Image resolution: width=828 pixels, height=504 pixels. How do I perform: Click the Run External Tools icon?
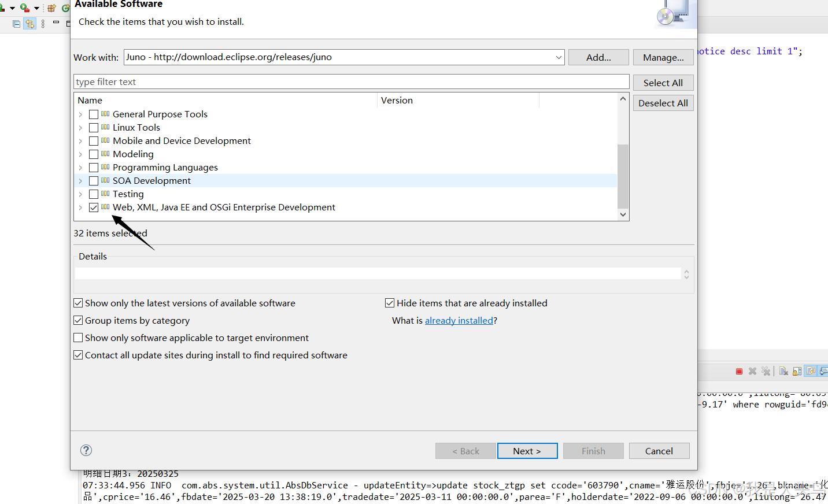(24, 8)
